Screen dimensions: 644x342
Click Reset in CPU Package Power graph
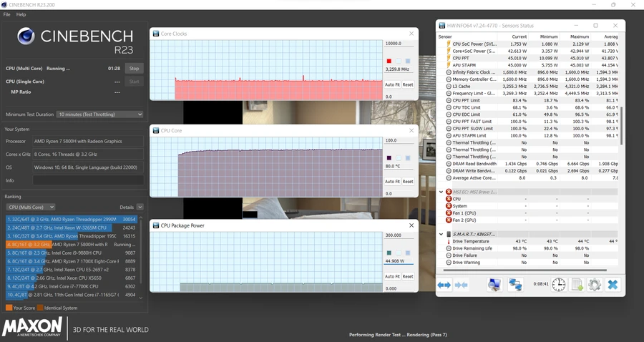point(408,276)
